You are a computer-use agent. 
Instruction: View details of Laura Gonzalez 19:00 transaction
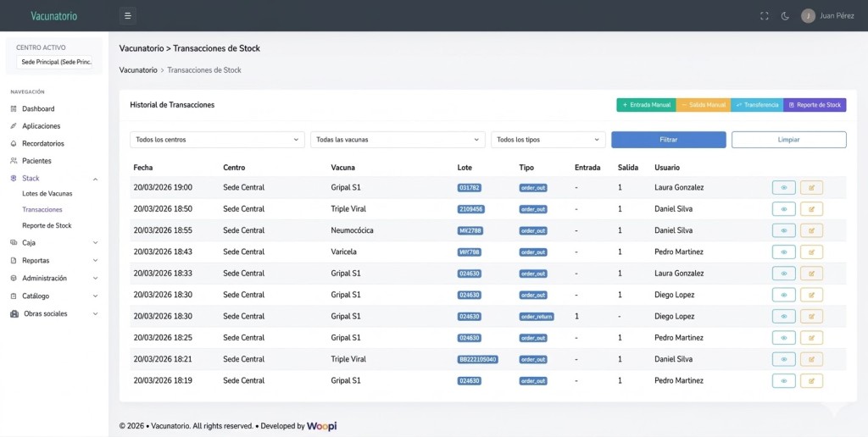click(783, 187)
